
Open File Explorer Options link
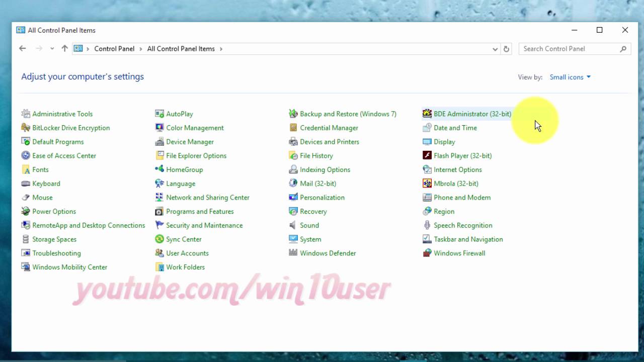tap(196, 156)
